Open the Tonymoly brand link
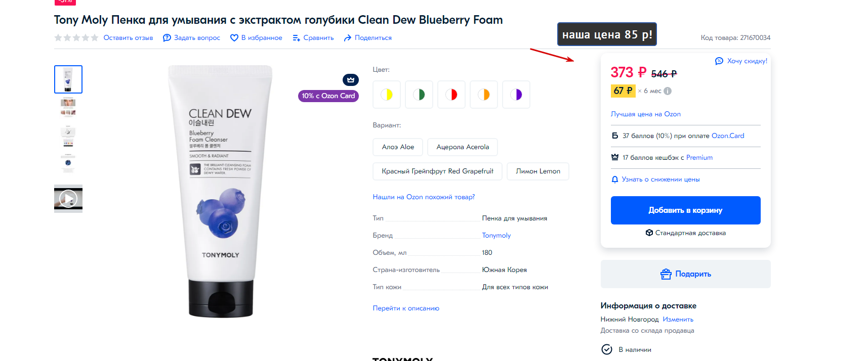868x361 pixels. (497, 236)
